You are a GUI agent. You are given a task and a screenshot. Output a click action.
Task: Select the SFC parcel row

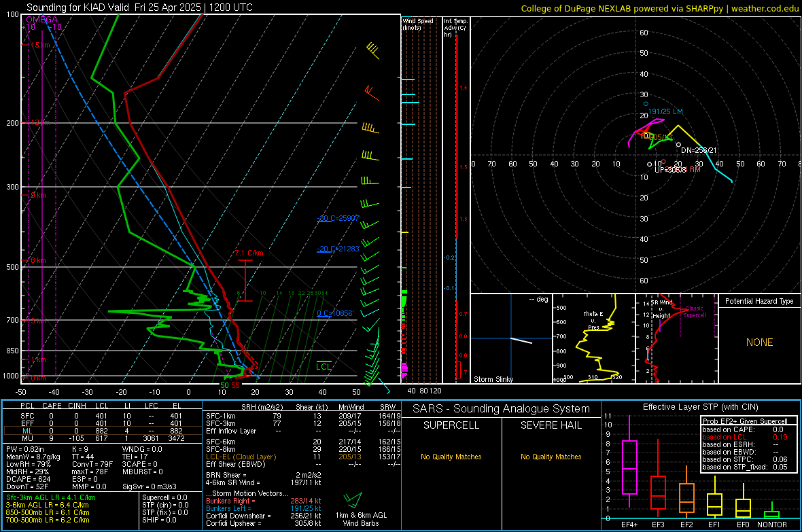pyautogui.click(x=101, y=416)
